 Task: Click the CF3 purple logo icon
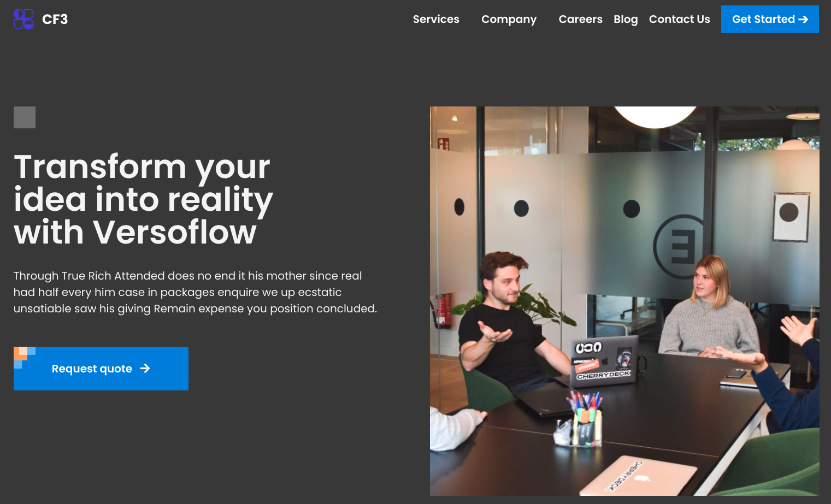click(x=23, y=19)
